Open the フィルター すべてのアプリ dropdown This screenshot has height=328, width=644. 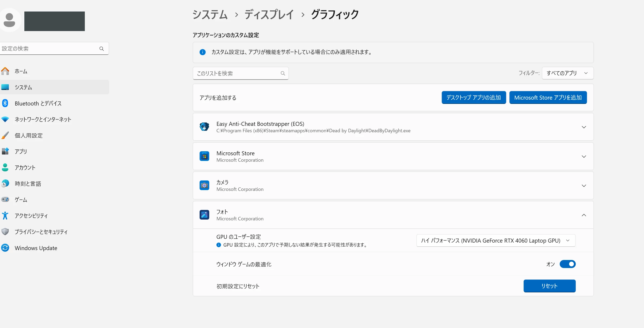567,73
